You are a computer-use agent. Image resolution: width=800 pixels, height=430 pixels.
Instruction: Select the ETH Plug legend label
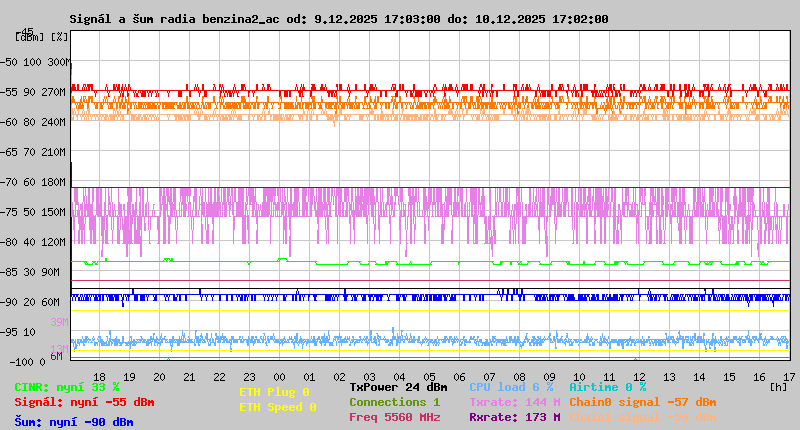(275, 392)
